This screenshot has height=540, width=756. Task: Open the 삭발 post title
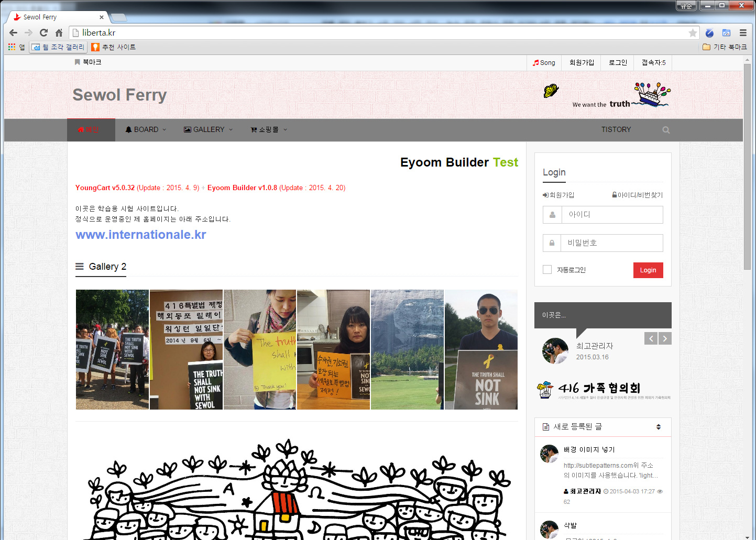coord(570,525)
